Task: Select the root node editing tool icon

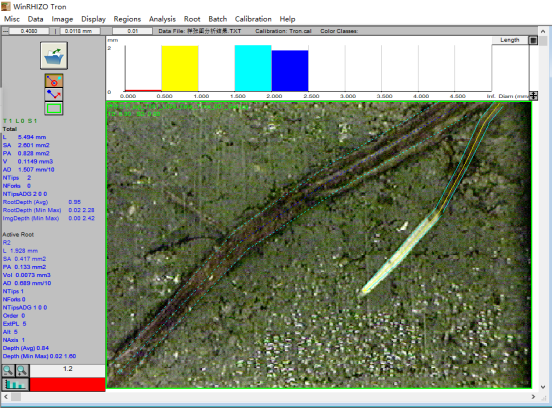Action: (54, 81)
